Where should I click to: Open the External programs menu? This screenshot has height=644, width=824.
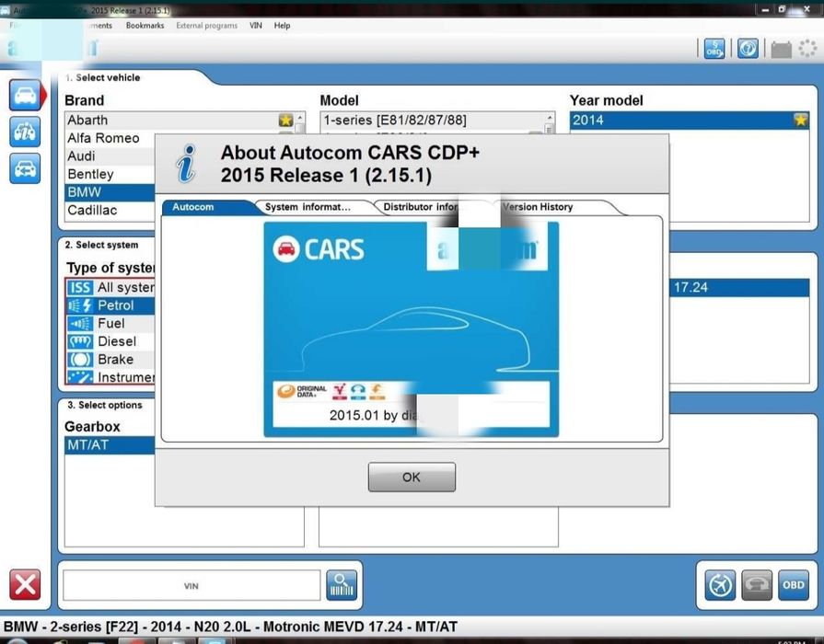pos(206,25)
